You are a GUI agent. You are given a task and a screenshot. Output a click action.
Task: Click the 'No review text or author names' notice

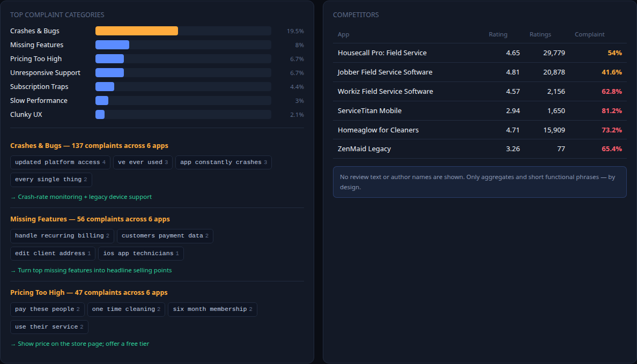479,182
